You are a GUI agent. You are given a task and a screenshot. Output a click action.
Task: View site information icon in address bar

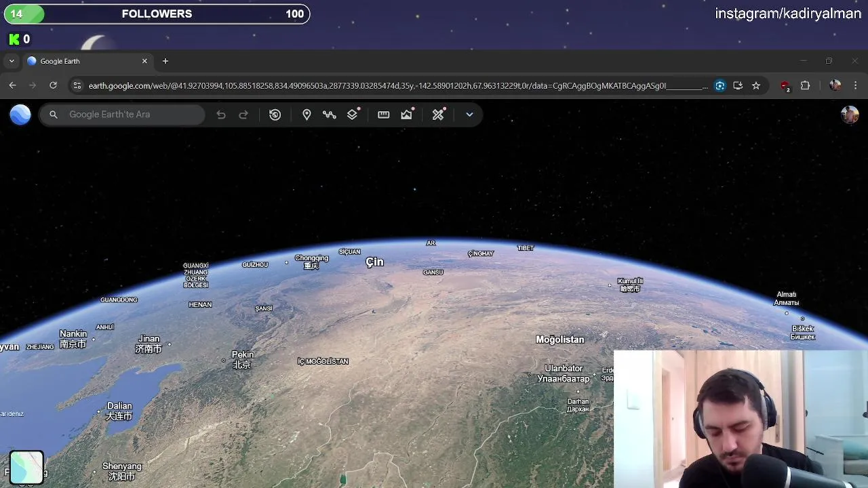pos(77,85)
